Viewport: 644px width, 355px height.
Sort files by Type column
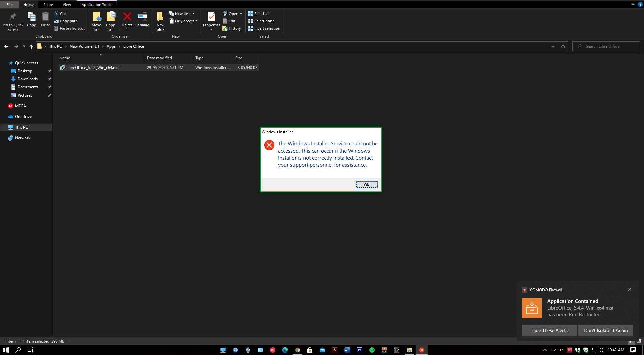coord(213,58)
